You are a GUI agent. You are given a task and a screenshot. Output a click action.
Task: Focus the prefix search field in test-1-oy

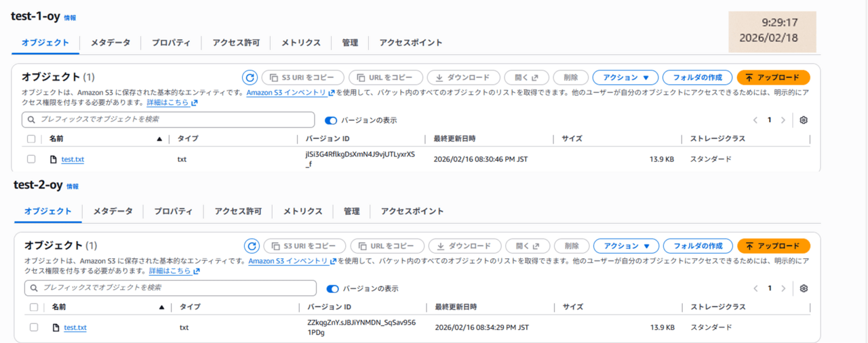[x=170, y=119]
